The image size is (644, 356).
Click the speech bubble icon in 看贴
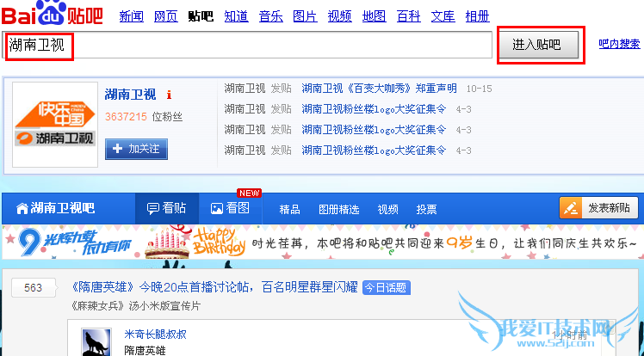(152, 209)
